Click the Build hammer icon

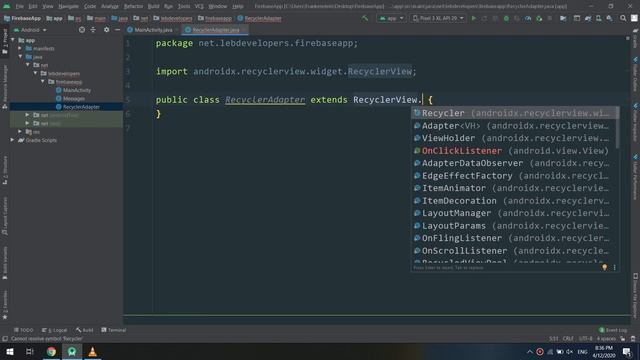click(x=365, y=18)
